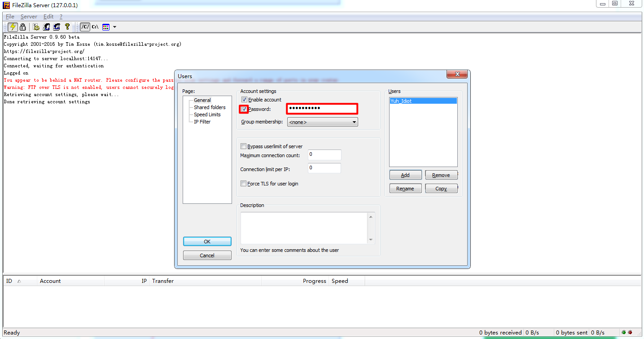This screenshot has width=644, height=339.
Task: Click the colored grid sort icon
Action: point(106,27)
